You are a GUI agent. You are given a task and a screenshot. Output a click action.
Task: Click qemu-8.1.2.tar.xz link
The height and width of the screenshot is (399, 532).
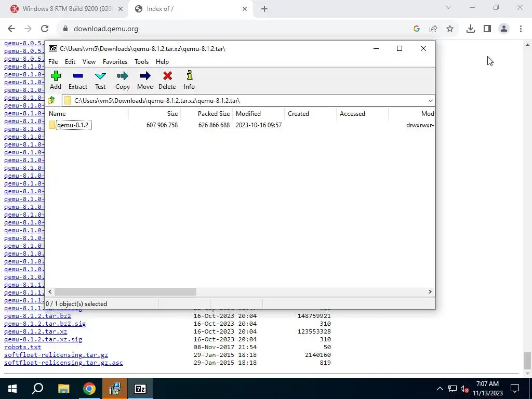point(36,331)
